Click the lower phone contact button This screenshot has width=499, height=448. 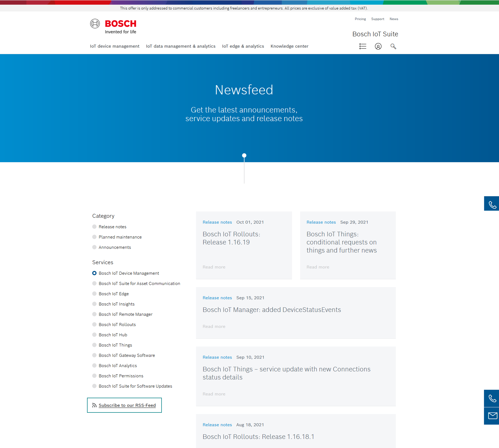(x=492, y=398)
